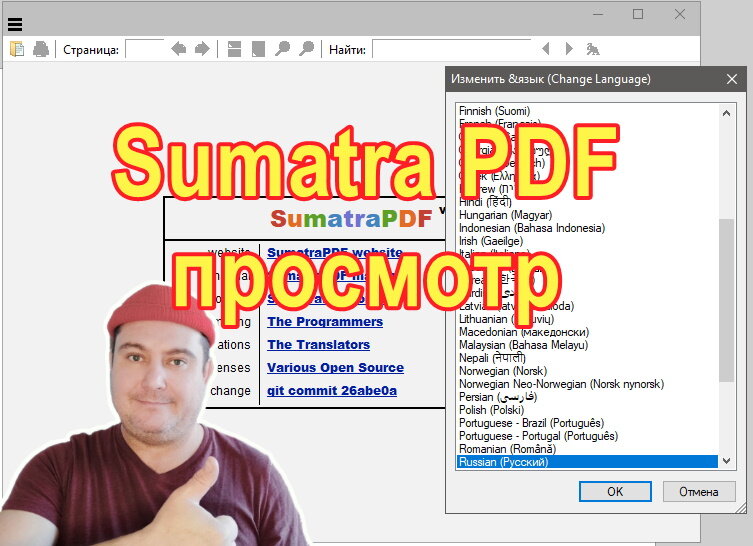Select Nepali language entry
The image size is (753, 546).
(x=587, y=358)
